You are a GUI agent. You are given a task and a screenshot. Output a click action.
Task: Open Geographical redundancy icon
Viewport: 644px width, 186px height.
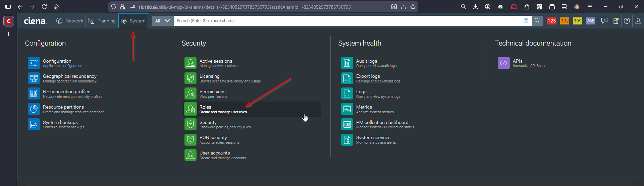34,78
